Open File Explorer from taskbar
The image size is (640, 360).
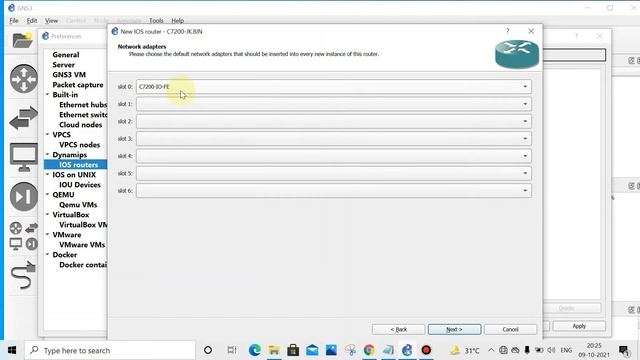[x=274, y=350]
